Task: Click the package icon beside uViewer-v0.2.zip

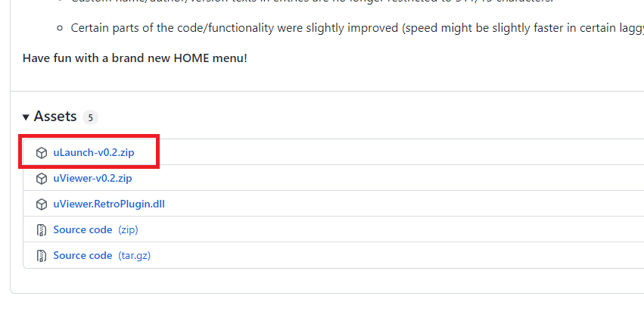Action: (x=42, y=179)
